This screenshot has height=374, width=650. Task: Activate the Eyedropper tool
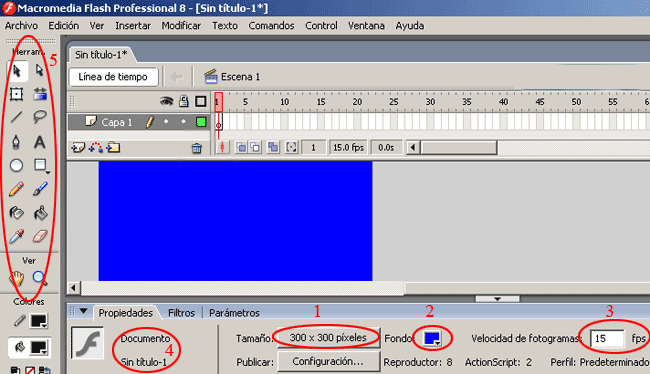pyautogui.click(x=16, y=237)
